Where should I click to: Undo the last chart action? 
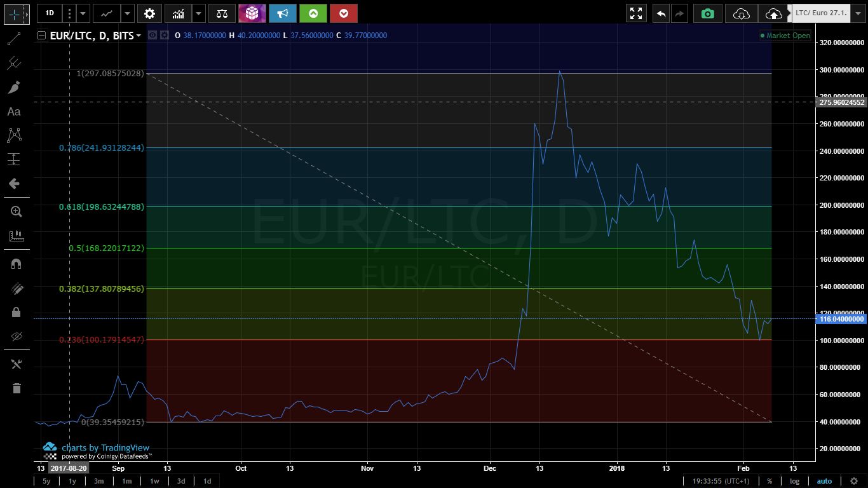(661, 13)
